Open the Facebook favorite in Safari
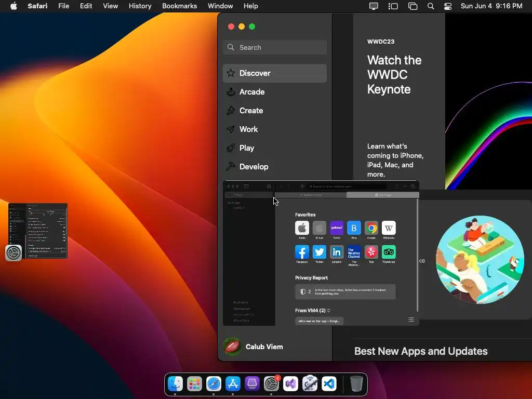This screenshot has width=532, height=399. (302, 252)
